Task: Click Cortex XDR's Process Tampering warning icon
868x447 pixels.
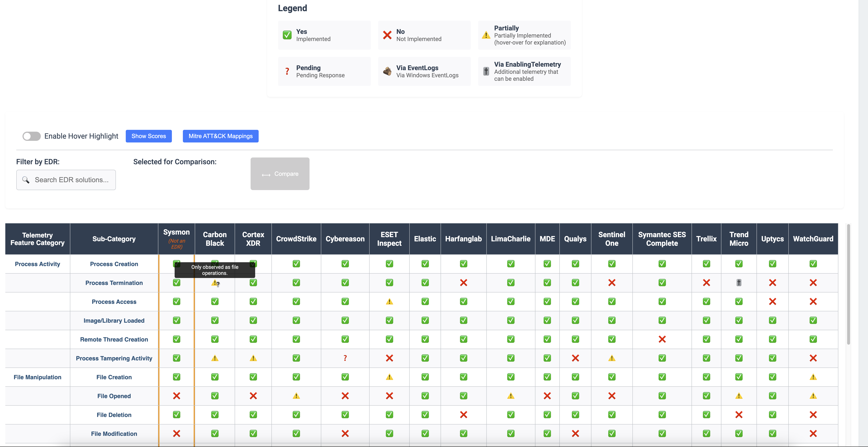Action: [253, 358]
